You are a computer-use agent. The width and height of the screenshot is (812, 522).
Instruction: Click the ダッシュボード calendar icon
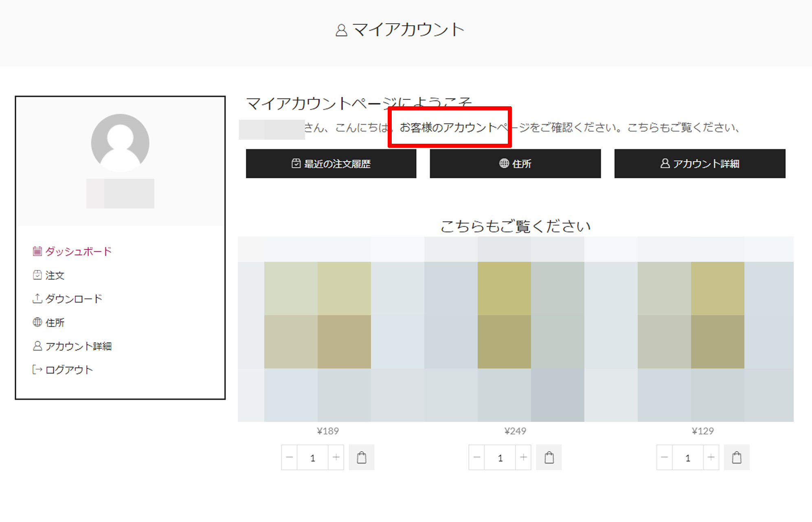tap(37, 251)
